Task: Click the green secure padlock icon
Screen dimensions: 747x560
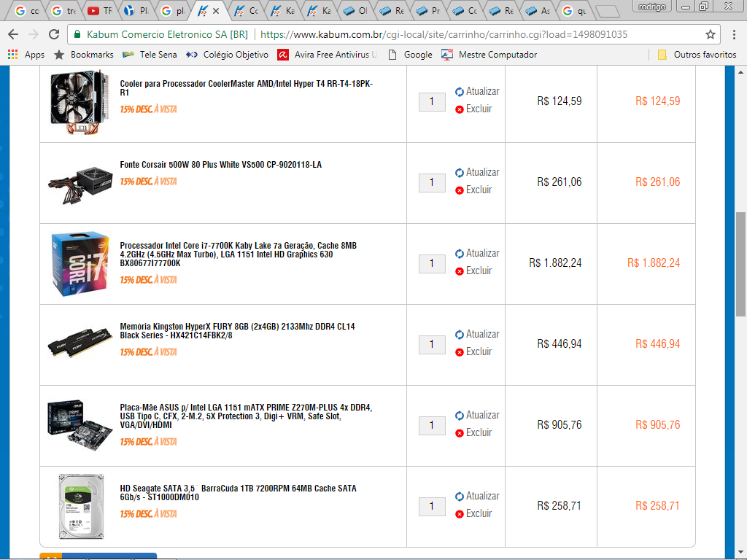Action: 77,34
